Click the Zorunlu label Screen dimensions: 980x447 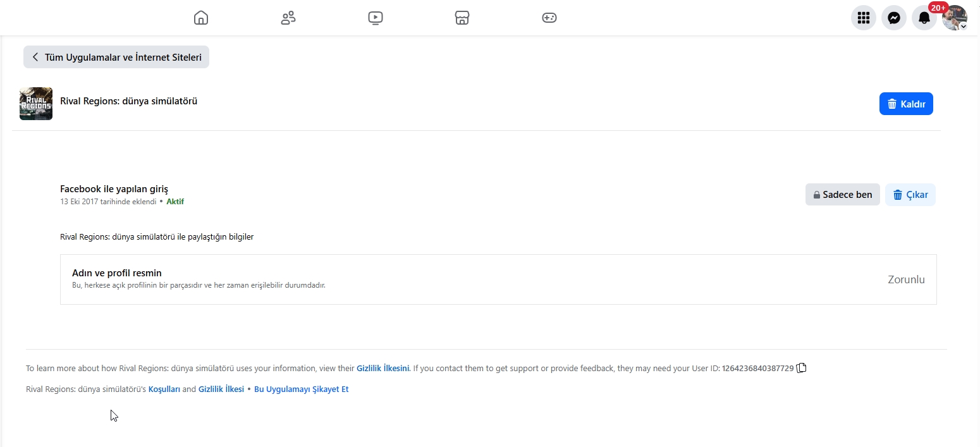[906, 279]
